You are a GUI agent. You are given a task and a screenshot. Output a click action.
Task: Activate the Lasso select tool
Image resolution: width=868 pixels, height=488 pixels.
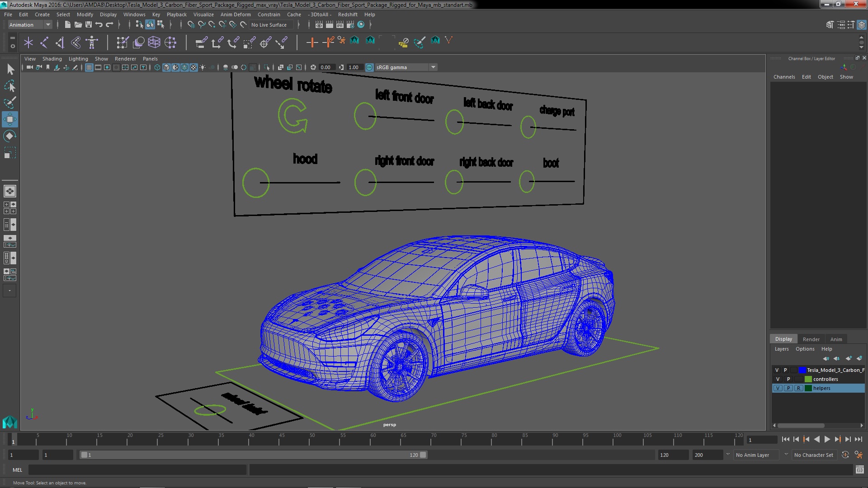pos(10,86)
